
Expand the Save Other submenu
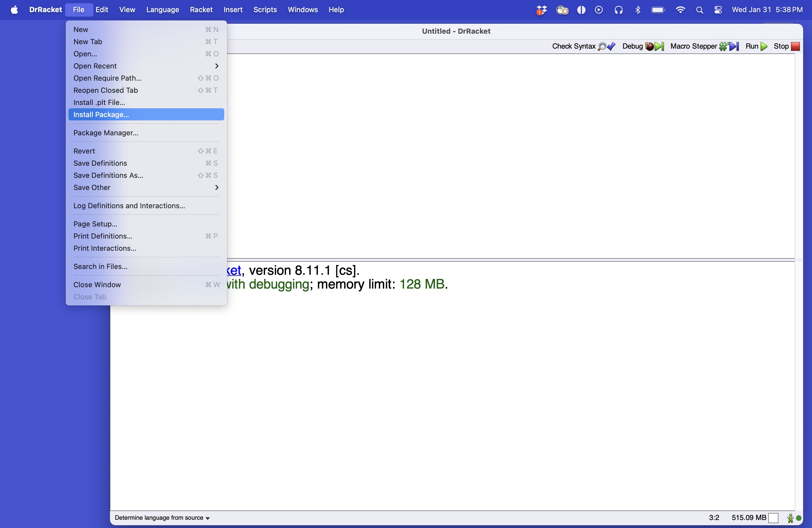point(146,188)
